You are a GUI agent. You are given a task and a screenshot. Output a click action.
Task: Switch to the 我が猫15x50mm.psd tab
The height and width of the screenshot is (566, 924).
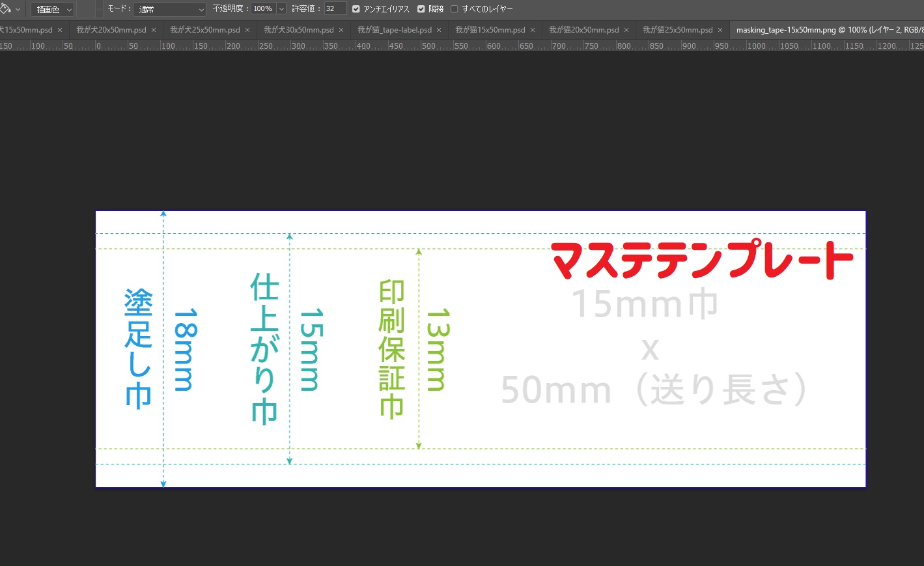[x=490, y=30]
